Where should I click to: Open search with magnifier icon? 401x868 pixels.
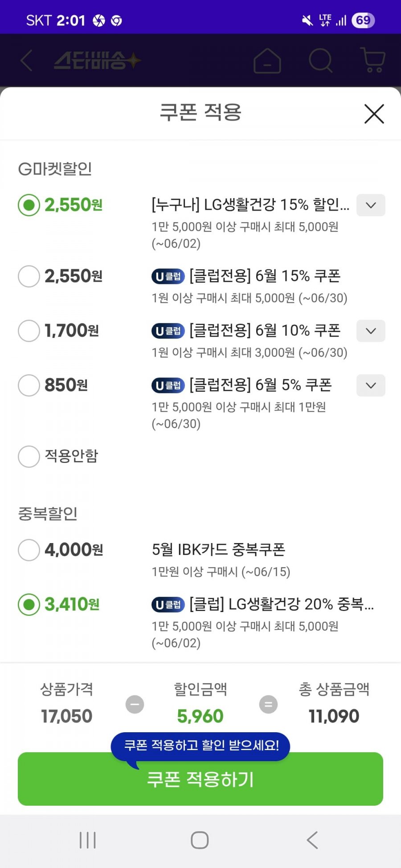321,61
